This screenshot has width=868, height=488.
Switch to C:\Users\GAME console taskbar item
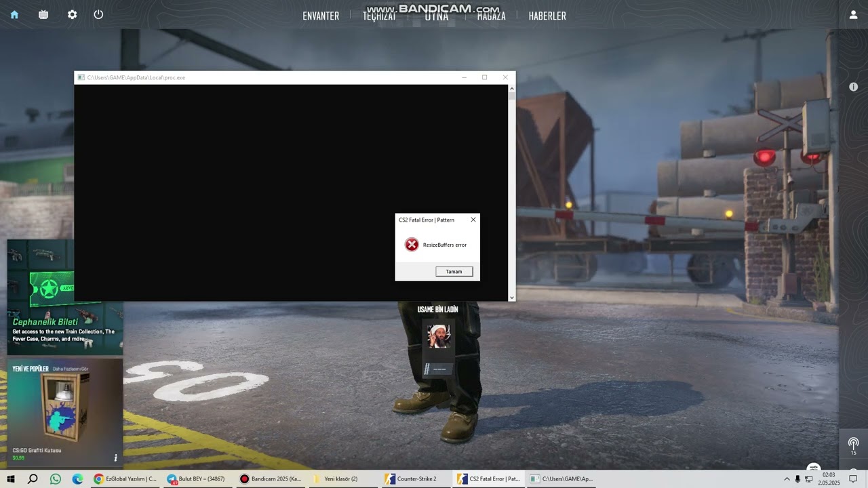[x=561, y=479]
